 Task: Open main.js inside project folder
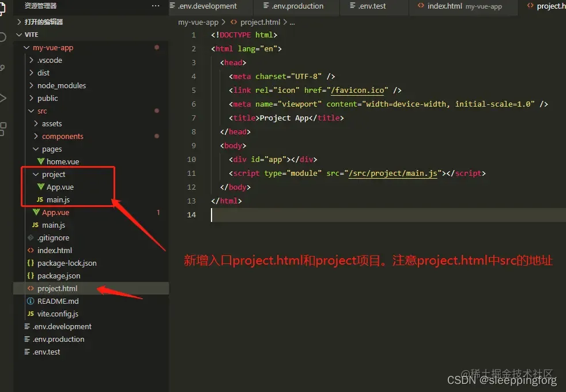58,199
